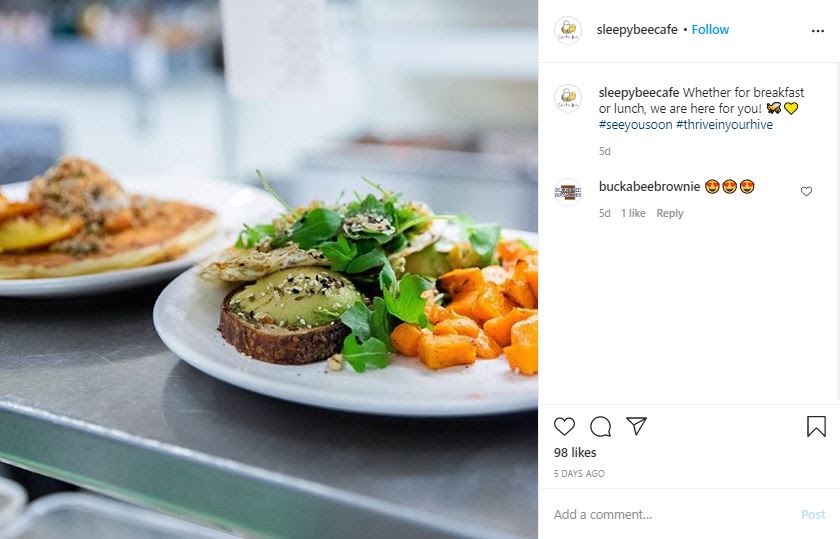Open the 5 DAYS AGO timestamp
Image resolution: width=840 pixels, height=539 pixels.
[x=579, y=474]
